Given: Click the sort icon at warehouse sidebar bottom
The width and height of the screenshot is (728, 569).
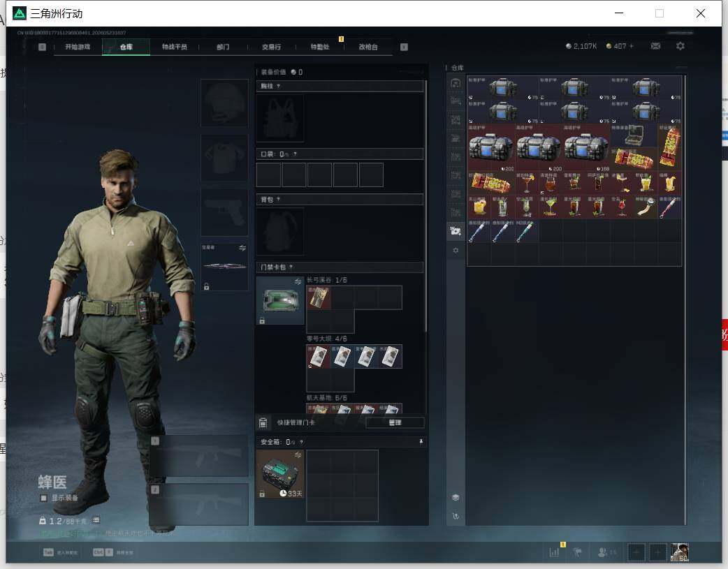Looking at the screenshot, I should click(x=456, y=516).
